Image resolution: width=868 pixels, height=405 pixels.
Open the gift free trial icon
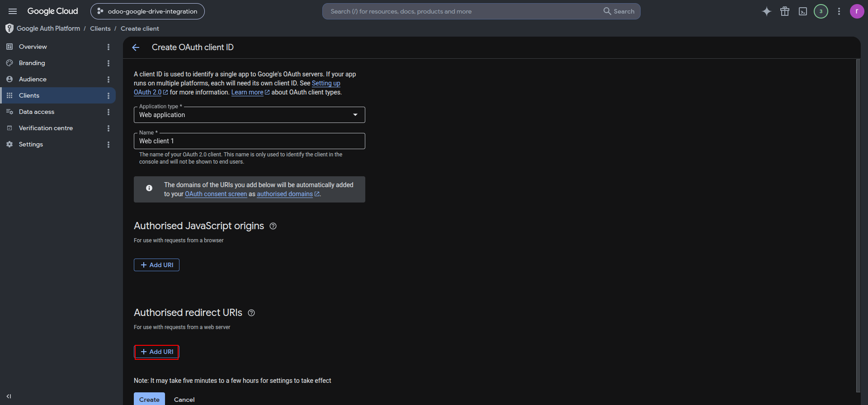785,11
